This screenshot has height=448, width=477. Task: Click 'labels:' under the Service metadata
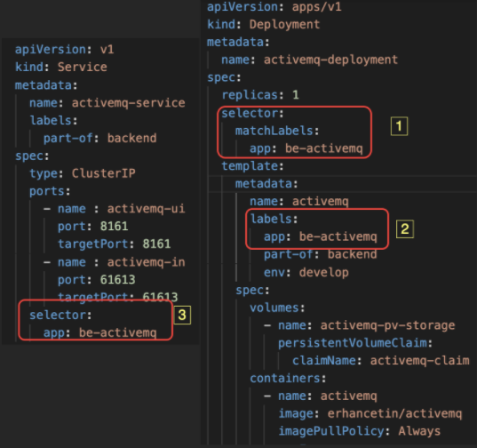[x=53, y=121]
